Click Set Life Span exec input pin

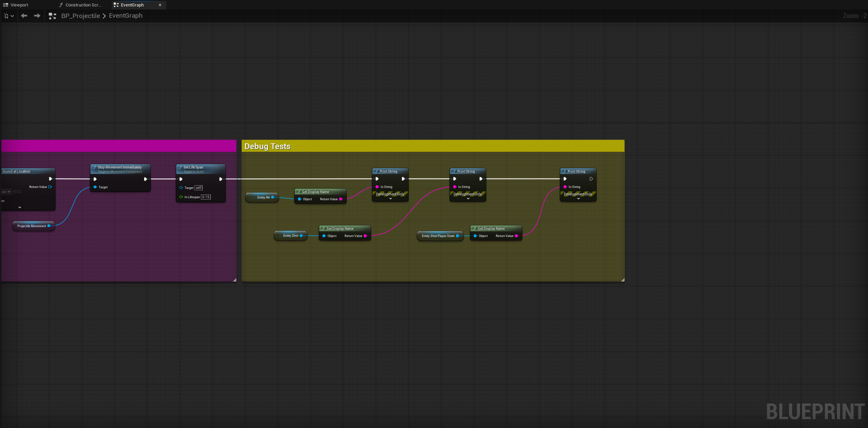181,179
